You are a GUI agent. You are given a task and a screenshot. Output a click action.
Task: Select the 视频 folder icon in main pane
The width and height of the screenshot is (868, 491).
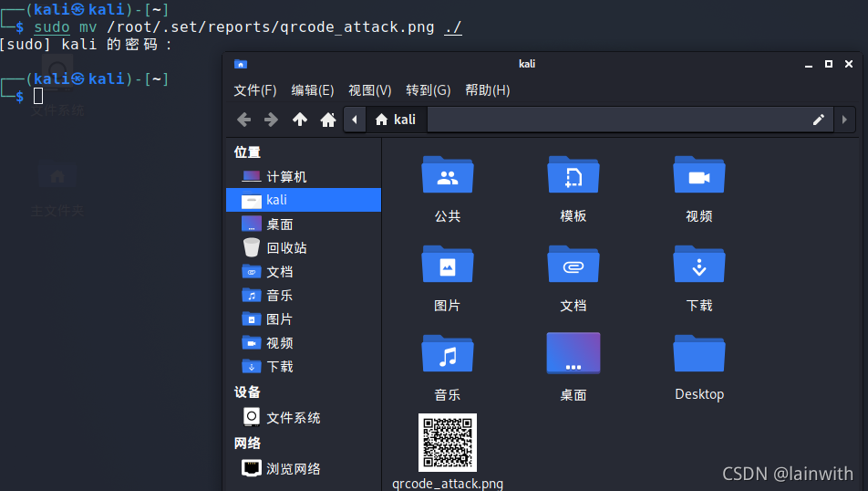[x=699, y=174]
